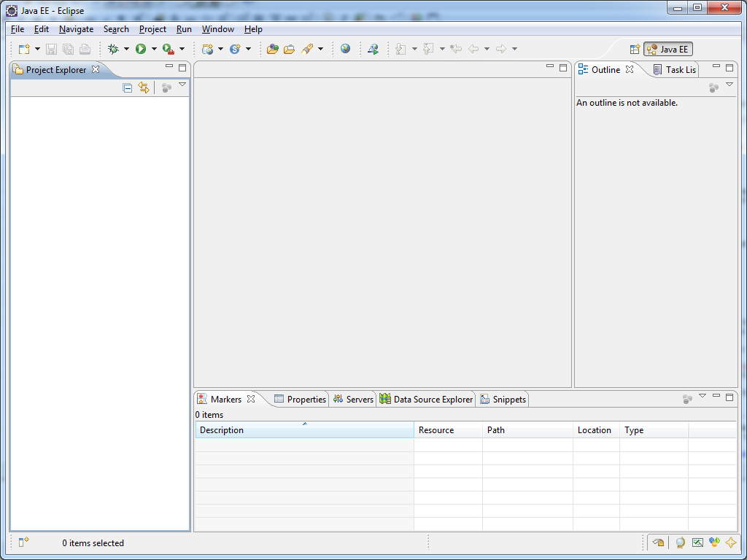
Task: Click the Open Perspective icon
Action: coord(635,49)
